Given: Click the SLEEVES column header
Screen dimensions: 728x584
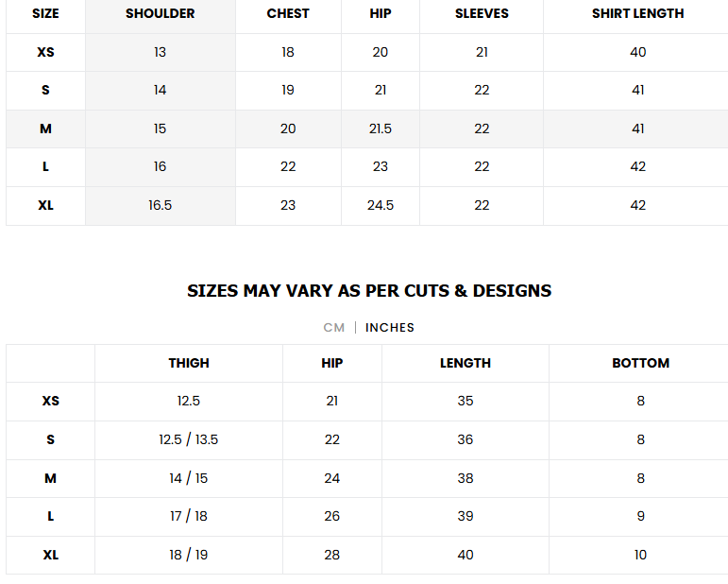Looking at the screenshot, I should click(x=482, y=13).
